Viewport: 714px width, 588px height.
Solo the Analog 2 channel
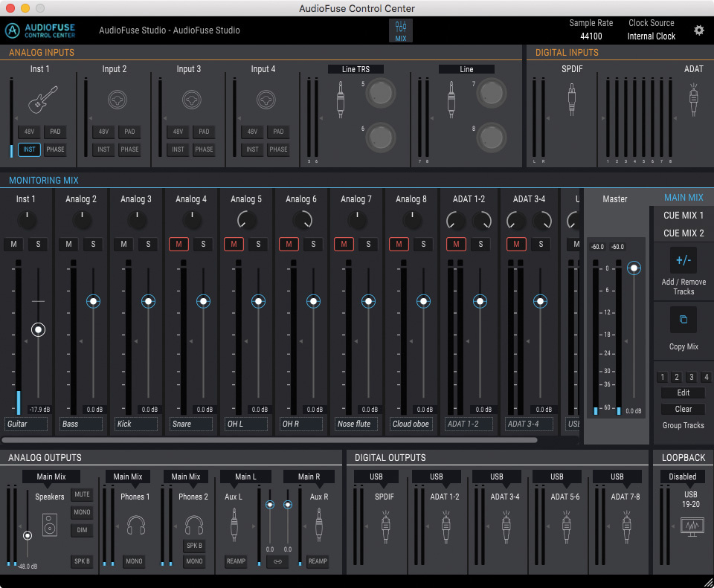[x=93, y=244]
